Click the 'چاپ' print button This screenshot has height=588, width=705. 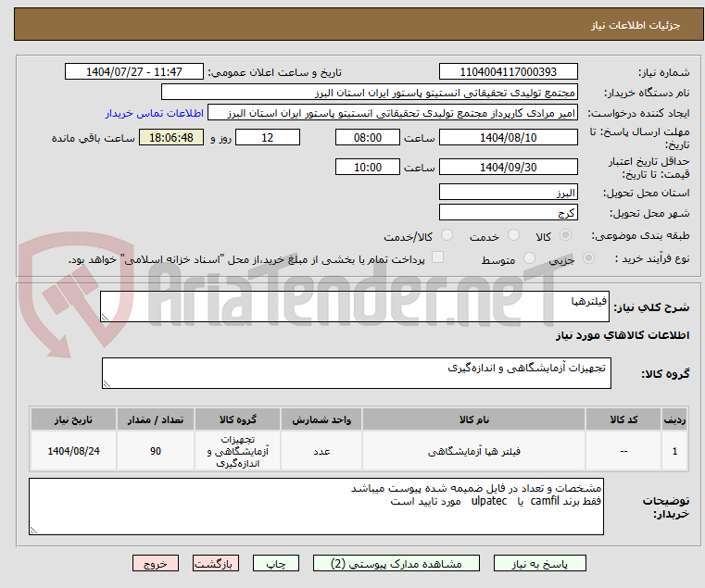(276, 563)
